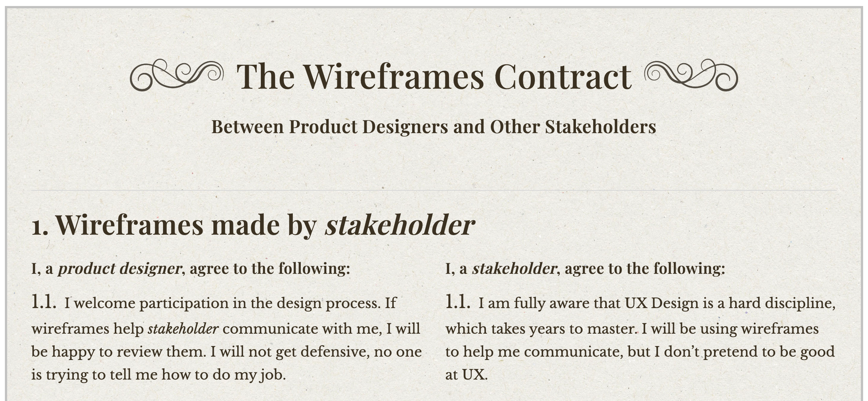Screen dimensions: 868x401
Task: Click the last line "at UX." in the right column
Action: point(466,375)
